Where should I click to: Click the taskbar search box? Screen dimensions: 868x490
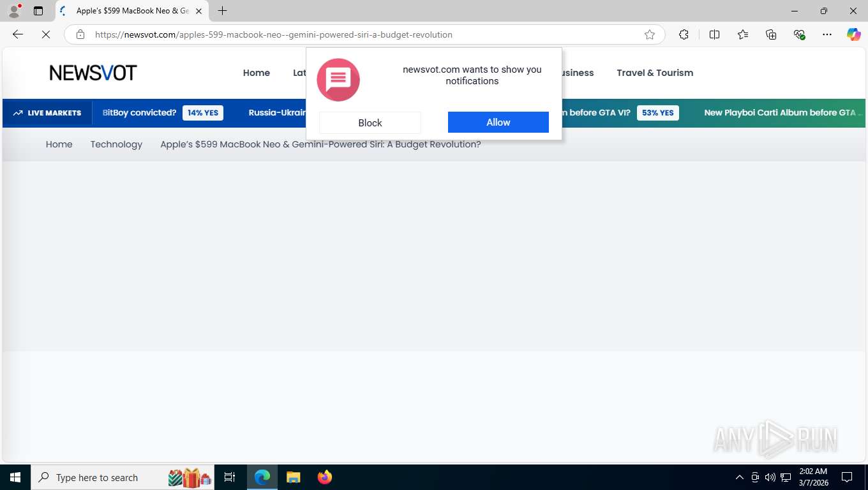[x=123, y=477]
